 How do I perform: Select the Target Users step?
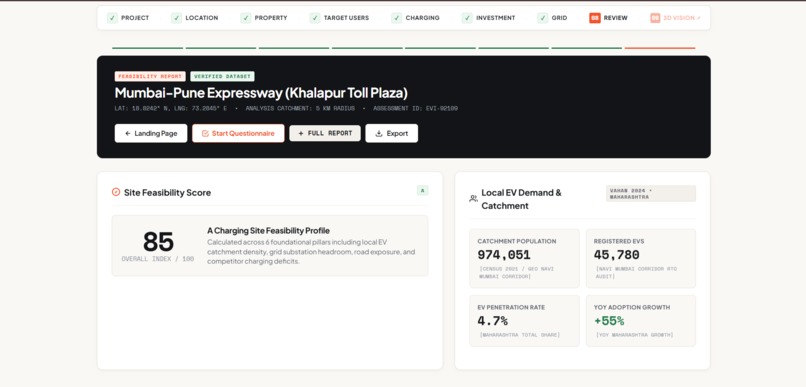click(340, 18)
